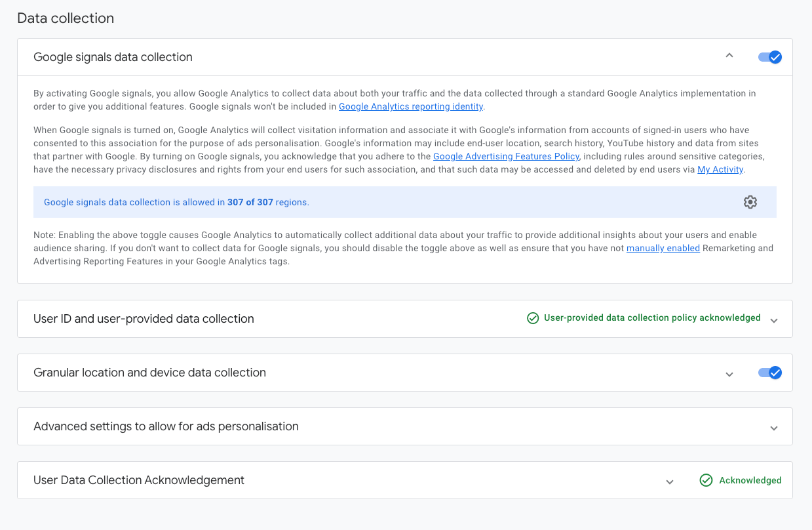Expand User ID and user-provided data chevron
Screen dimensions: 812x530
tap(774, 320)
